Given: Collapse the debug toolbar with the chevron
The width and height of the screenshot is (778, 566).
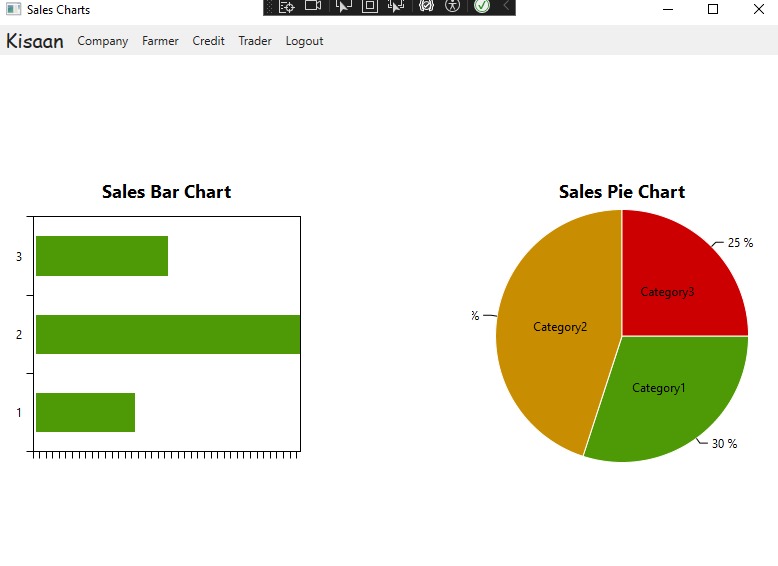Looking at the screenshot, I should 506,6.
